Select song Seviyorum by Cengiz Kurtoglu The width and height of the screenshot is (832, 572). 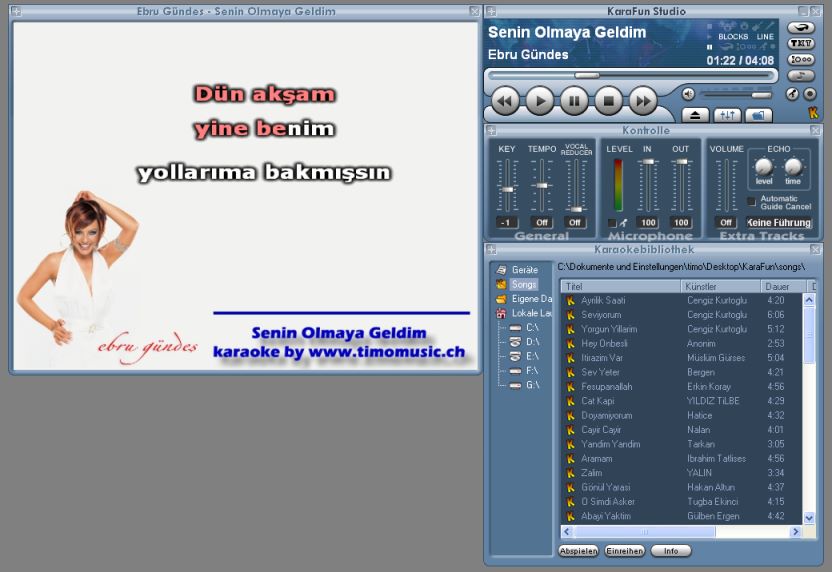682,315
